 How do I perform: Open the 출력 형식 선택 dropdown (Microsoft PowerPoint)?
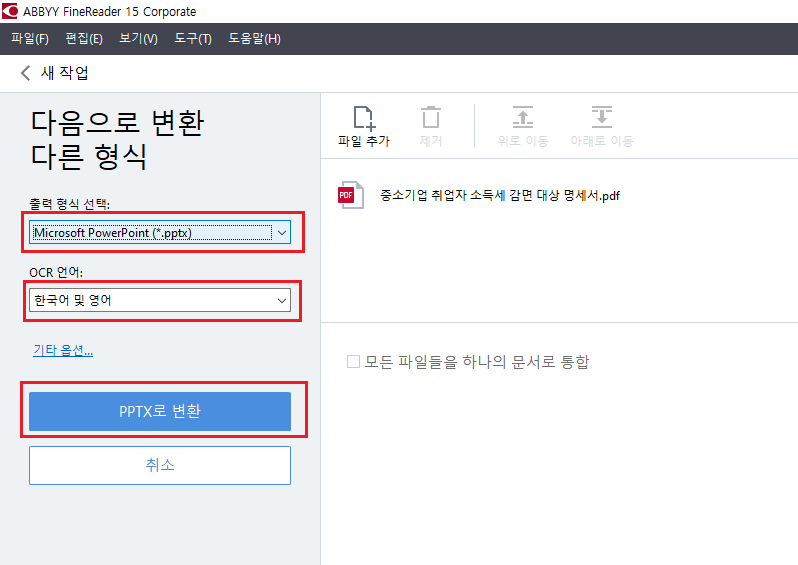tap(160, 233)
